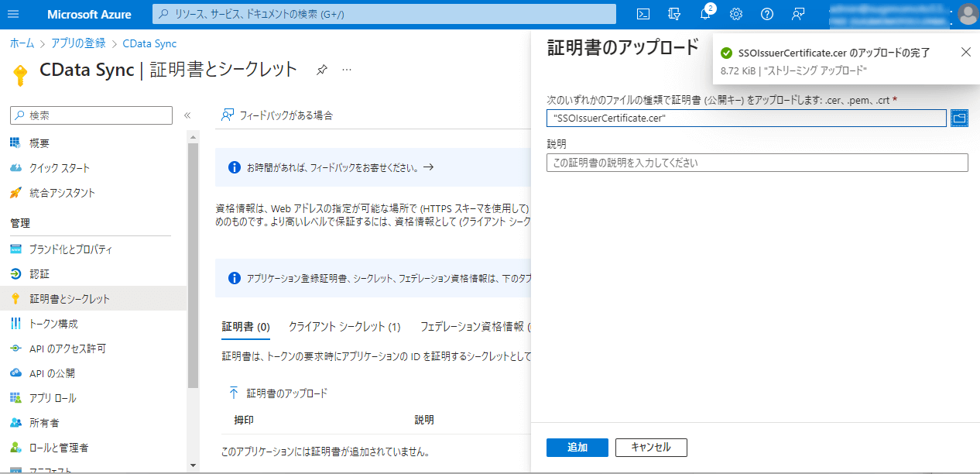Screen dimensions: 980x474
Task: Select 証明書とシークレット in sidebar
Action: [x=93, y=299]
